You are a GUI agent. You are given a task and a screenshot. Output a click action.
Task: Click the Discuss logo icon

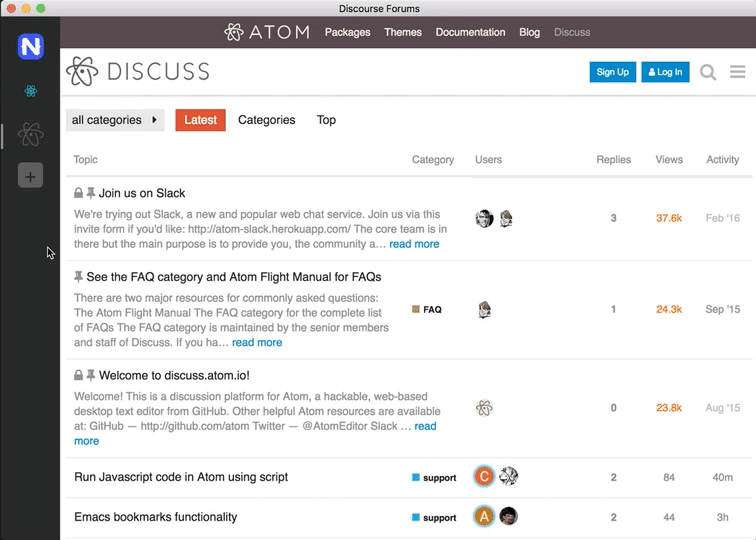tap(82, 71)
